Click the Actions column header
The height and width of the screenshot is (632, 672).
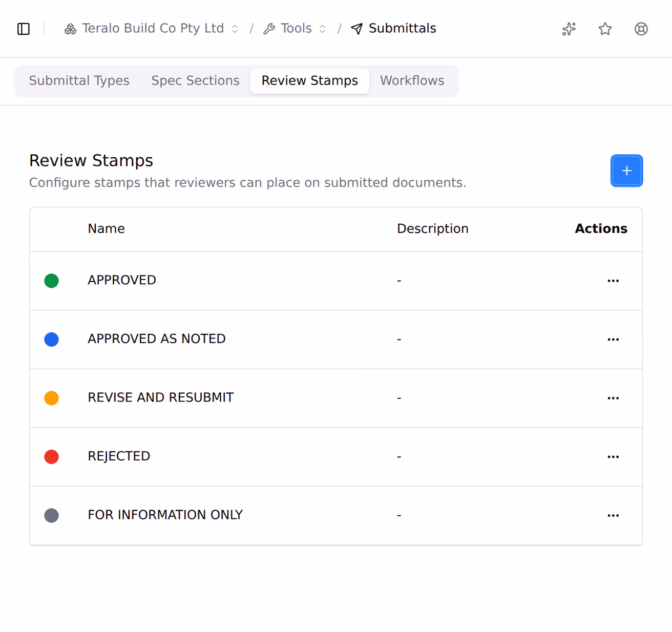click(x=601, y=228)
